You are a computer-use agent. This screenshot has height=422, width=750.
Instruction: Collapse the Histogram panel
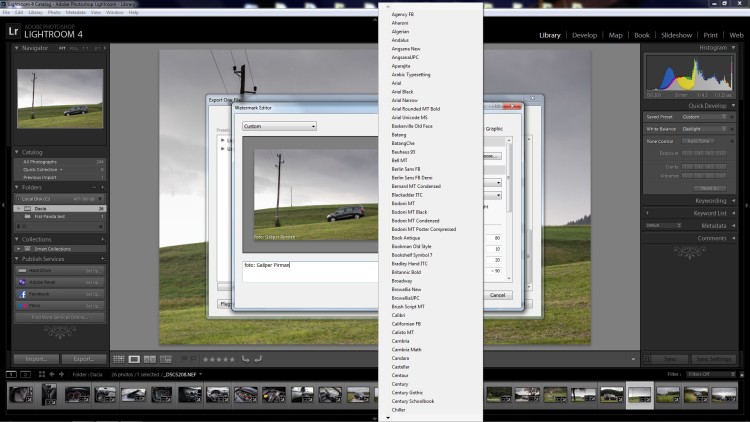[733, 47]
